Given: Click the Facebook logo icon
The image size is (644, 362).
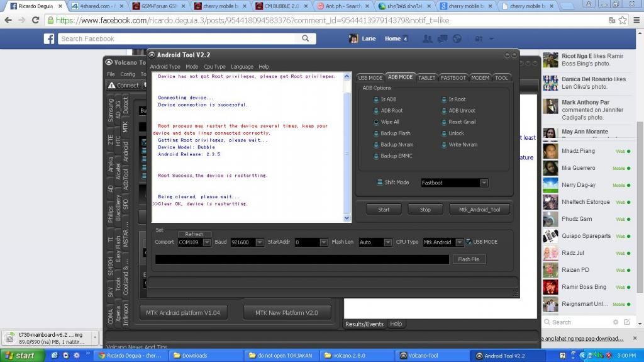Looking at the screenshot, I should [x=48, y=39].
